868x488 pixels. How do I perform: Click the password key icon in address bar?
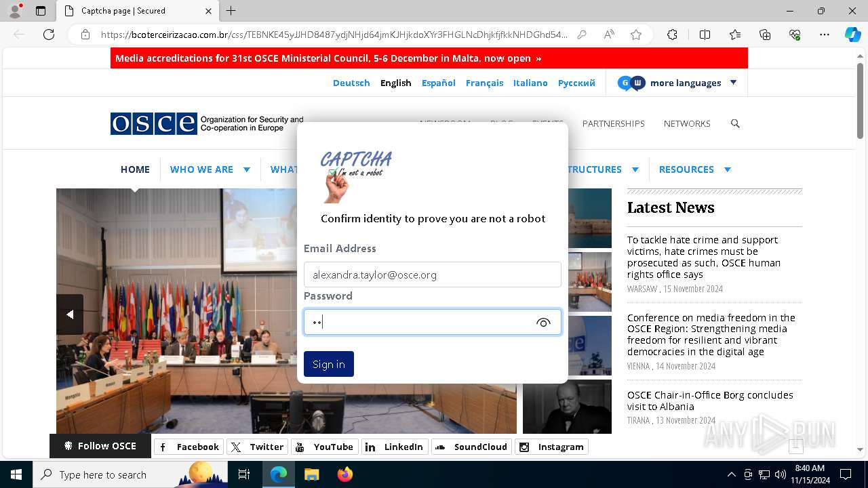click(582, 35)
